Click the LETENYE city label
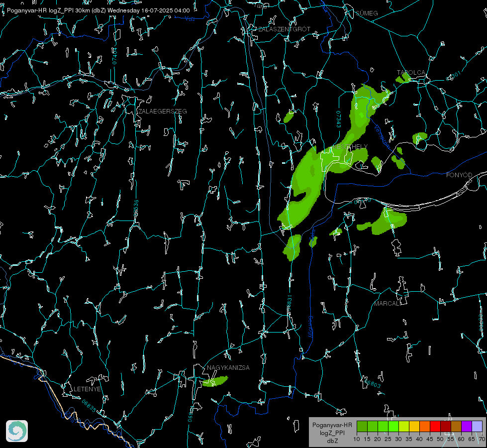This screenshot has width=487, height=448. [87, 389]
